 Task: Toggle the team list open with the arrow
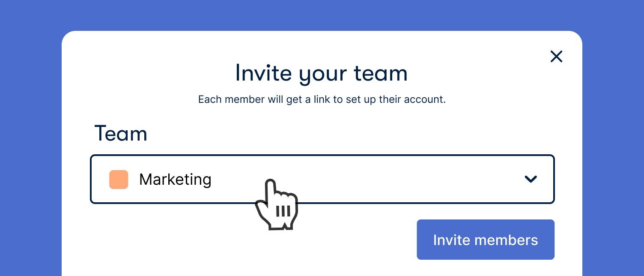(x=531, y=179)
